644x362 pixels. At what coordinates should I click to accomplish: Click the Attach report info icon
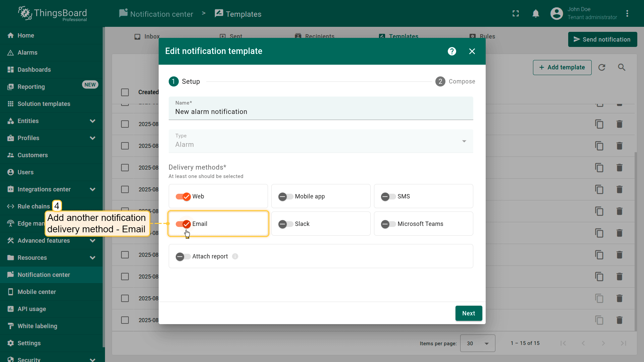coord(235,256)
